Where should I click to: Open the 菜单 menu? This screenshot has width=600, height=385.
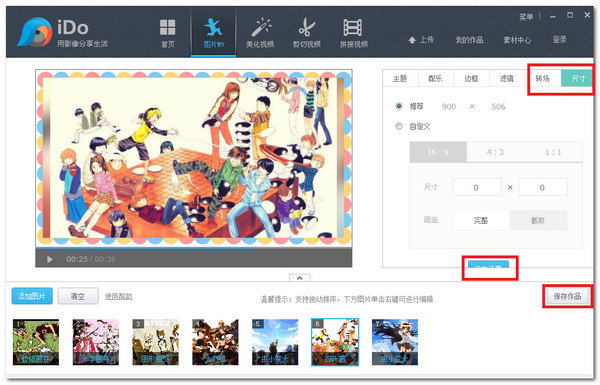(526, 17)
